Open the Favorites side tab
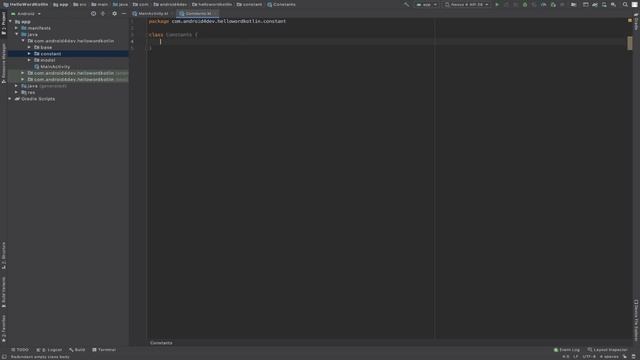 point(4,329)
